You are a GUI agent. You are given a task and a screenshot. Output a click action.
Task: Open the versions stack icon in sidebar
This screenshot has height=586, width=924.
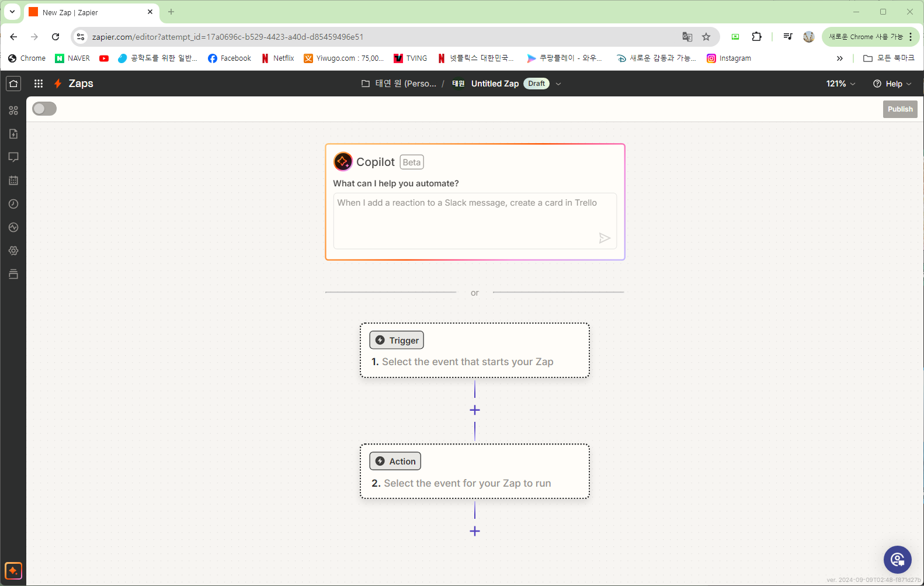point(13,274)
